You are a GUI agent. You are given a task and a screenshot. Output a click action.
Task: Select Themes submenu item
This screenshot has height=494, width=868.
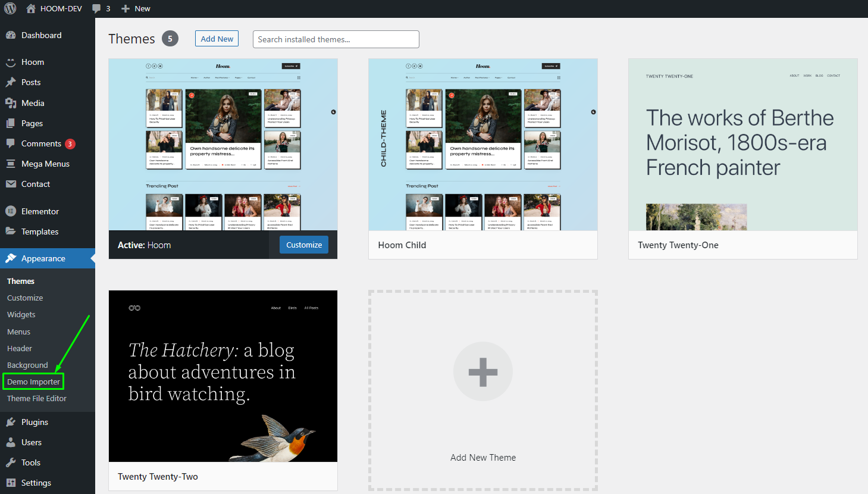(21, 281)
